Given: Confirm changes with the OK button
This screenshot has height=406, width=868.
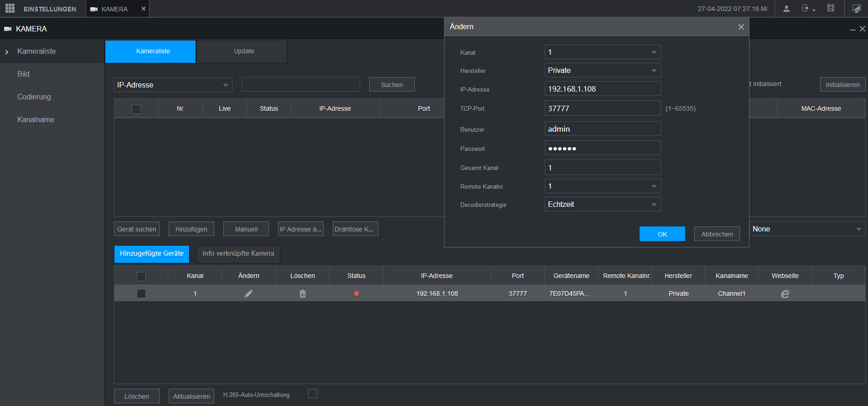Looking at the screenshot, I should [x=662, y=234].
